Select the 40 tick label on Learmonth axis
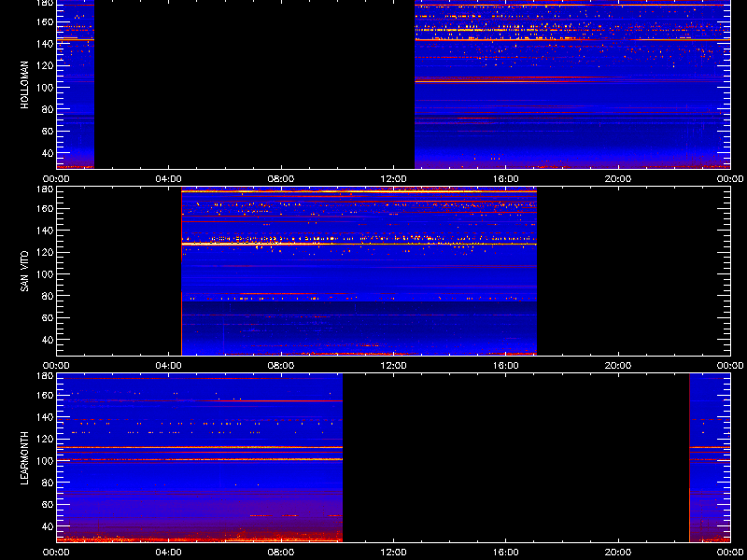The height and width of the screenshot is (560, 747). click(49, 526)
